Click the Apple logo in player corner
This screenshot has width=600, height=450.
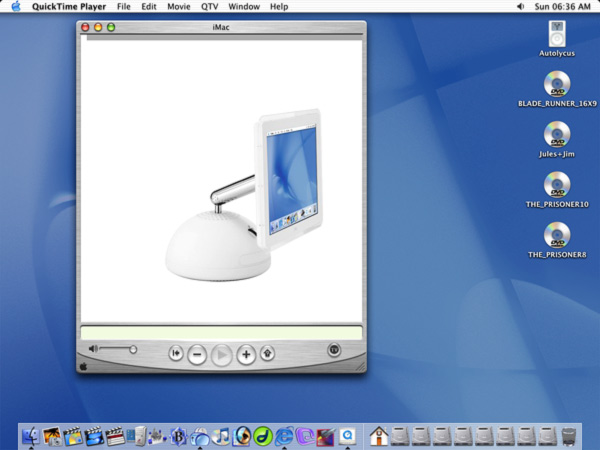click(x=83, y=367)
